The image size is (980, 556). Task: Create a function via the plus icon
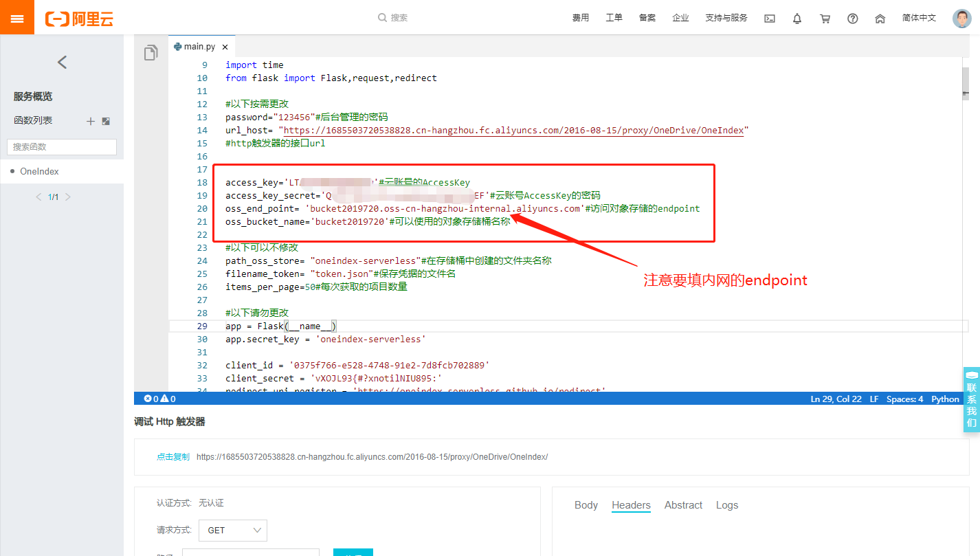(x=90, y=121)
